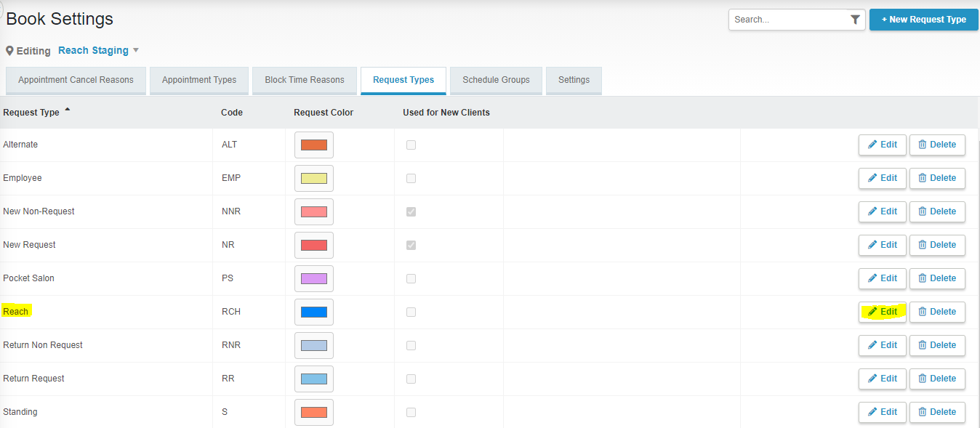Click the sort arrow beside Request Type header
Image resolution: width=980 pixels, height=428 pixels.
[x=68, y=110]
